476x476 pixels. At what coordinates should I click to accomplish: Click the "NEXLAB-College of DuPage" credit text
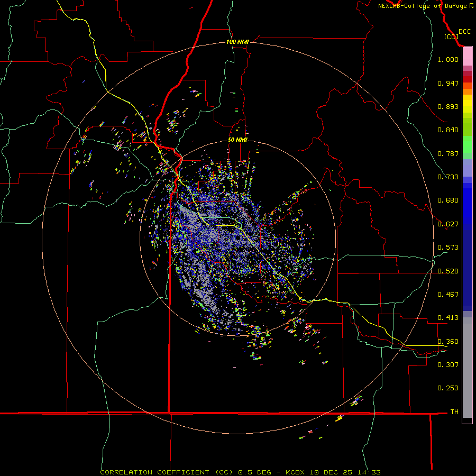coord(422,6)
